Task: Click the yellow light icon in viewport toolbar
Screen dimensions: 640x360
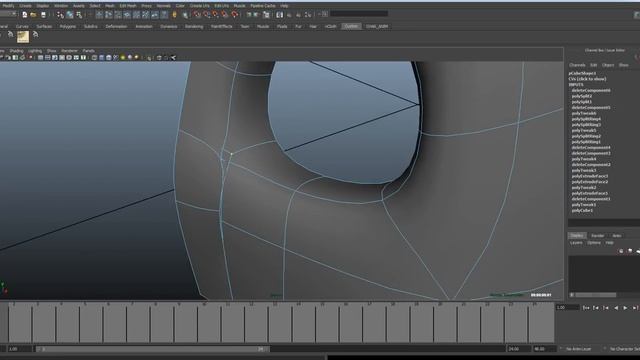Action: tap(122, 58)
